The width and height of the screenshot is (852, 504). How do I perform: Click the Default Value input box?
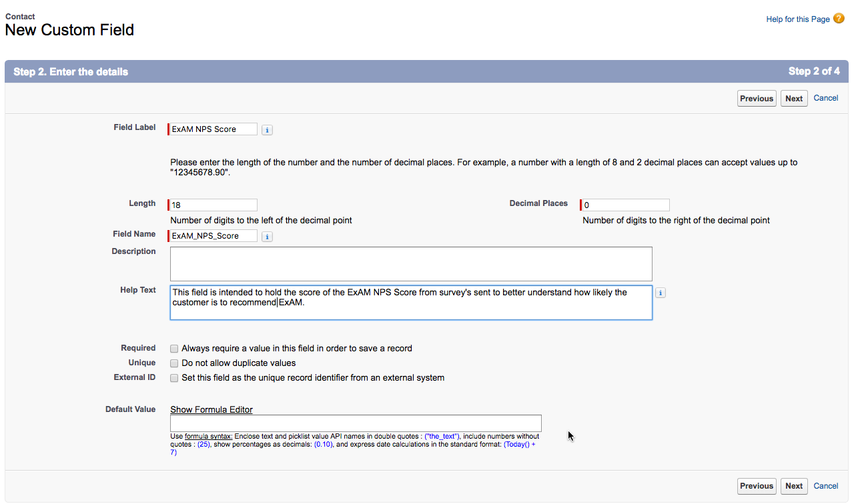(x=356, y=423)
